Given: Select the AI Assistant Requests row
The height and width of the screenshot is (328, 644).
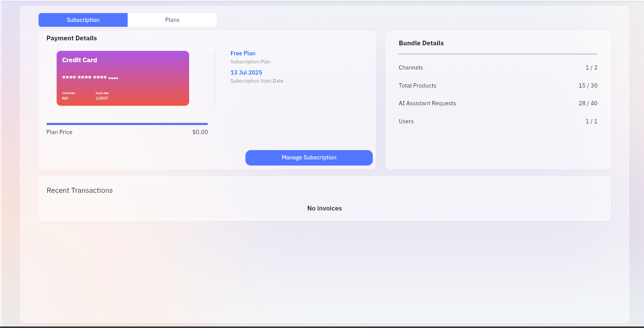Looking at the screenshot, I should (498, 103).
